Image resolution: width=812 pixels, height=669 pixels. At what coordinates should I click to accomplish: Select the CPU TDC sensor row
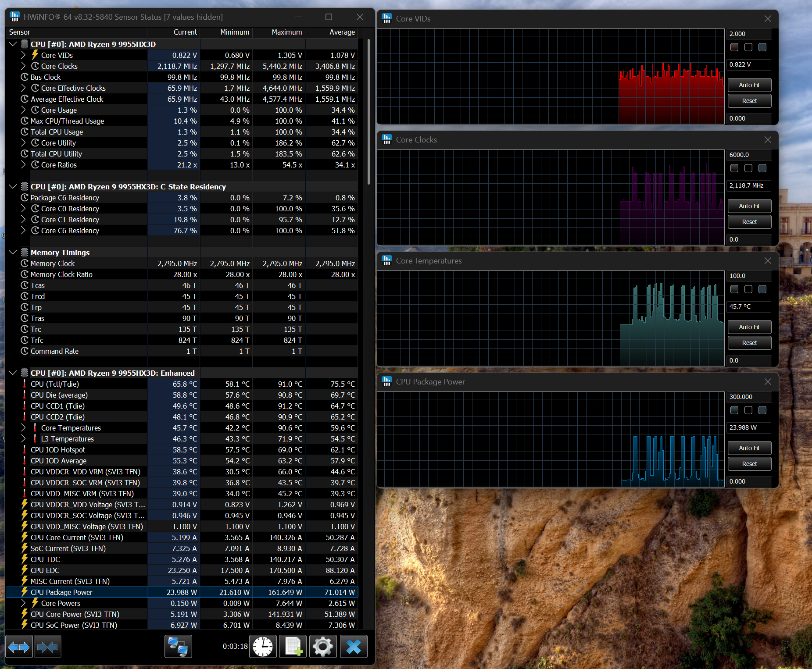[45, 559]
